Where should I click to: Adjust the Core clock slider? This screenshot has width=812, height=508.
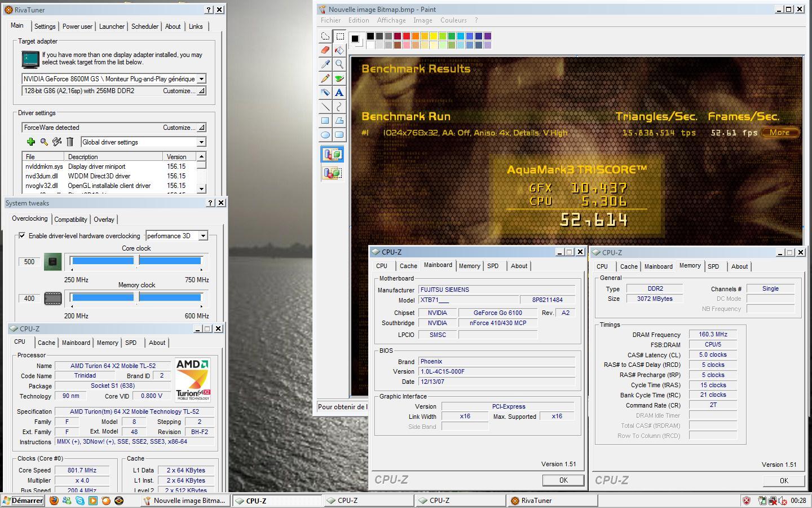tap(137, 261)
